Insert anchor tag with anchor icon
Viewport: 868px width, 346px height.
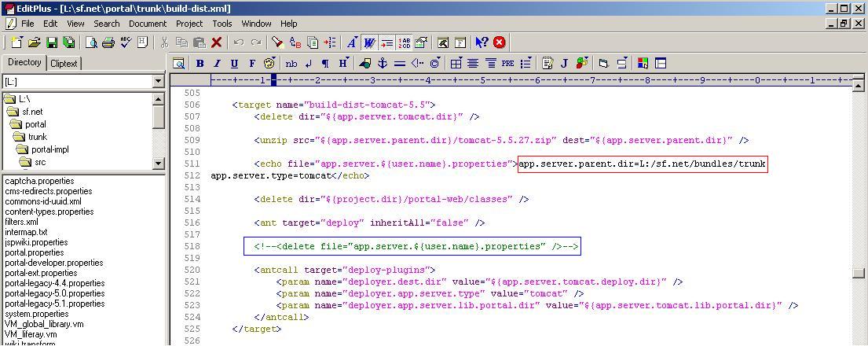coord(383,63)
